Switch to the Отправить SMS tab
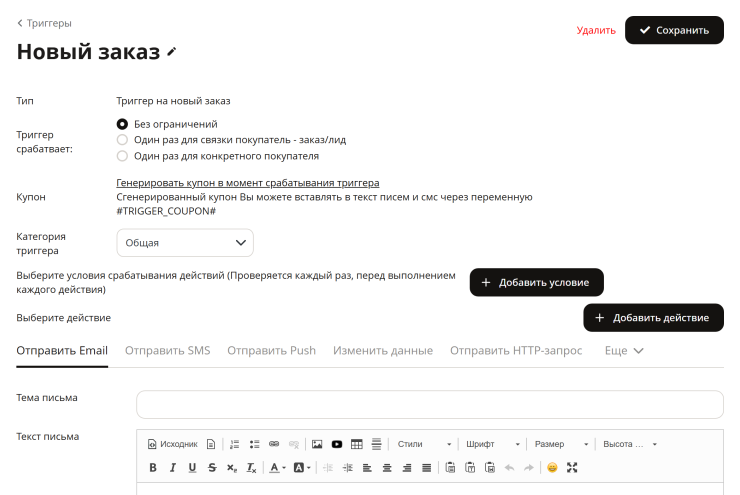The image size is (740, 495). (168, 351)
